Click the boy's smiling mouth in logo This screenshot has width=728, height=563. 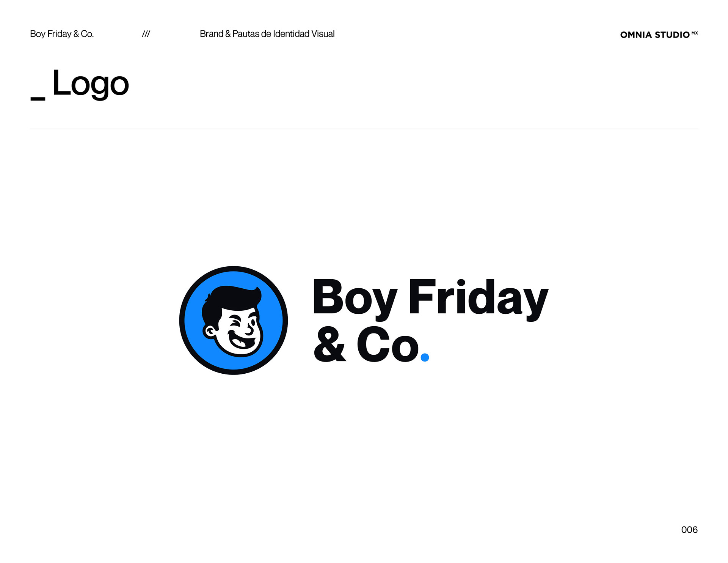click(x=242, y=340)
